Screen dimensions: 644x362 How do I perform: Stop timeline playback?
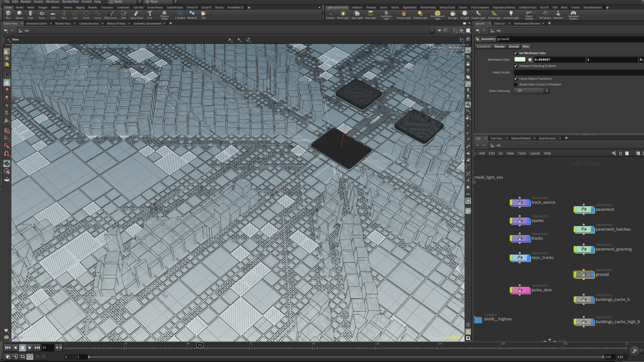pos(22,348)
